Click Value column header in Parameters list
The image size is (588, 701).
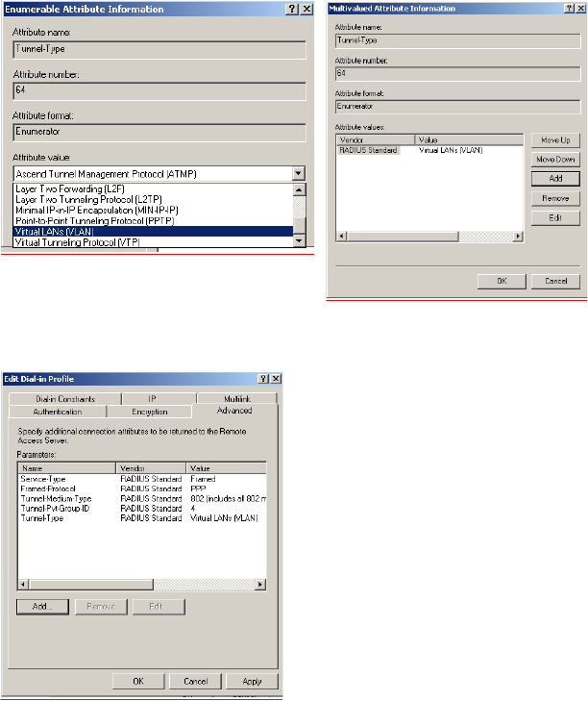pos(226,468)
